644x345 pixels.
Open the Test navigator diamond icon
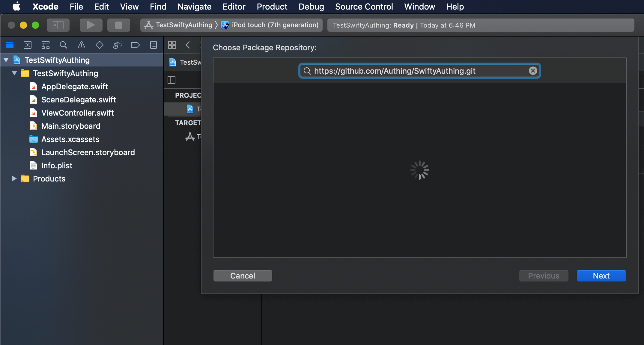[100, 45]
